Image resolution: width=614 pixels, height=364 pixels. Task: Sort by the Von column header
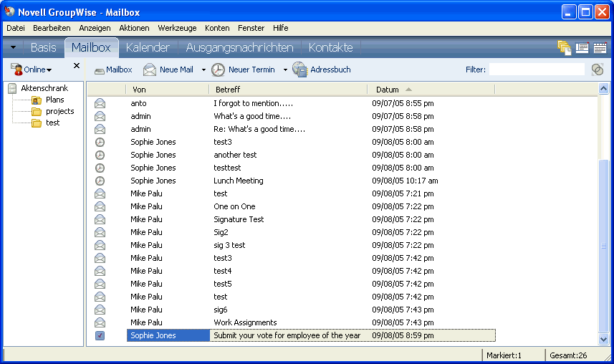click(168, 90)
